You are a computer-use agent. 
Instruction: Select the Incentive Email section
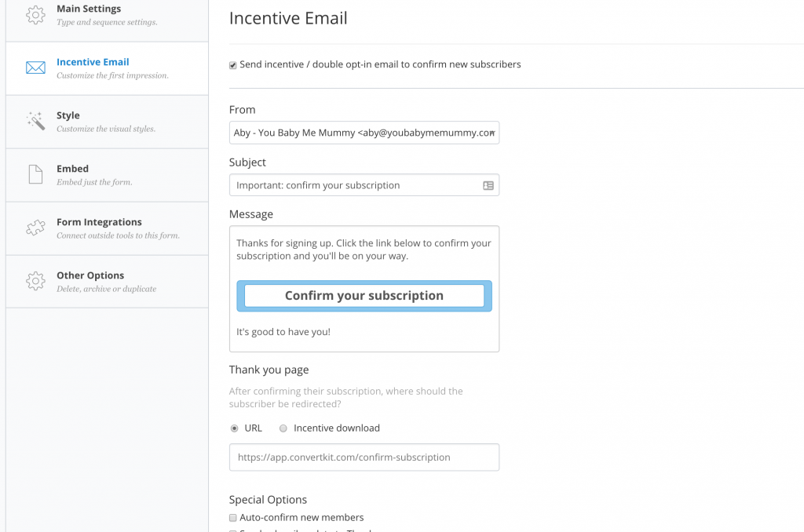coord(107,69)
